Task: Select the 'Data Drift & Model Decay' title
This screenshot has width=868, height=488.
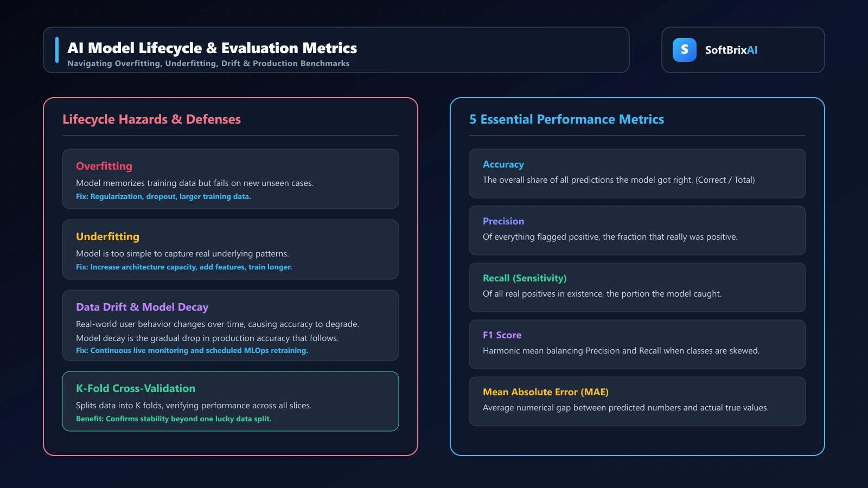Action: [x=142, y=307]
